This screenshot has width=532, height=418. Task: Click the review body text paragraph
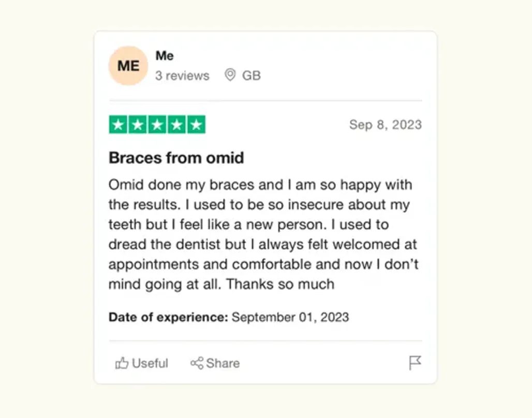pyautogui.click(x=263, y=234)
